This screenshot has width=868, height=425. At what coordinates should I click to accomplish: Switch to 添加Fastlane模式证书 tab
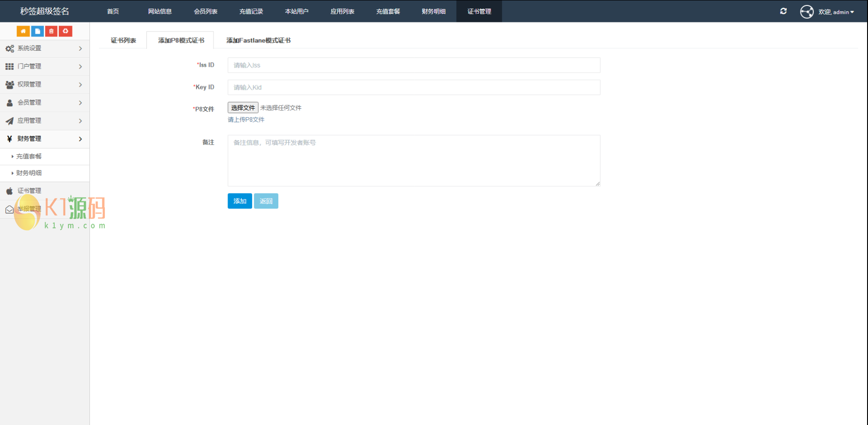coord(258,40)
